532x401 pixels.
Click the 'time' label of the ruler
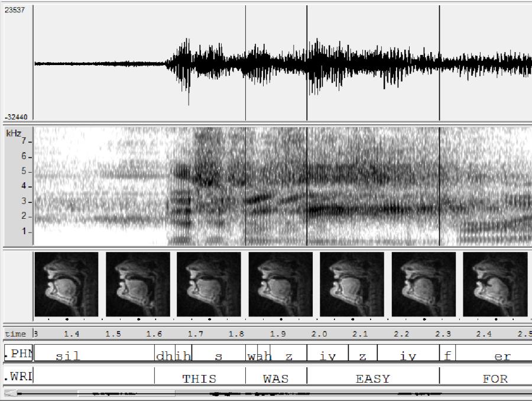click(x=15, y=334)
